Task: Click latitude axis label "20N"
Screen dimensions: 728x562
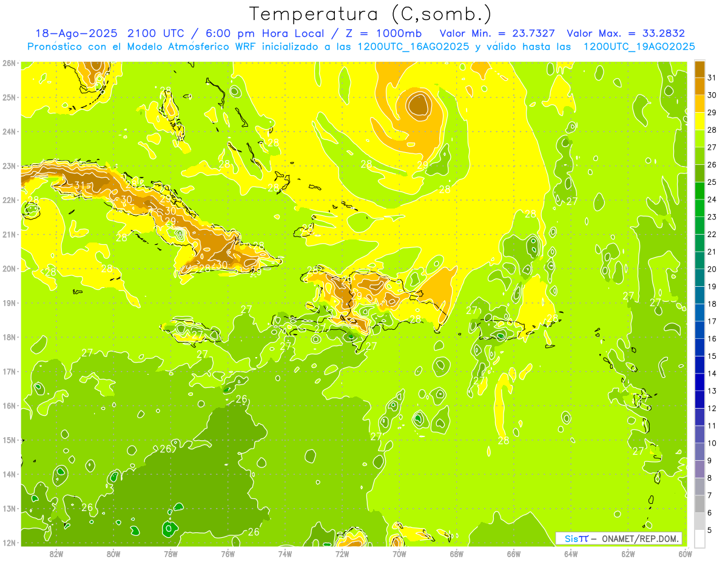Action: click(x=9, y=269)
